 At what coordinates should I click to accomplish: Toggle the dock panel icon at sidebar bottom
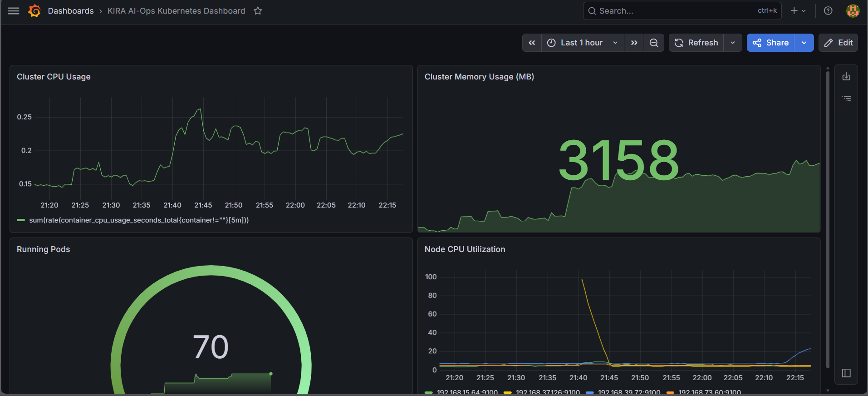846,373
